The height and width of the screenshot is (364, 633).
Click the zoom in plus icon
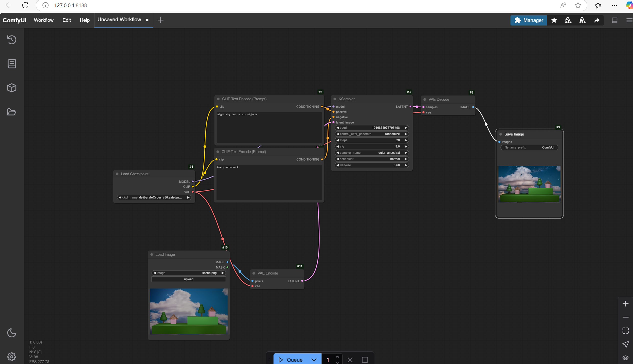pos(625,303)
